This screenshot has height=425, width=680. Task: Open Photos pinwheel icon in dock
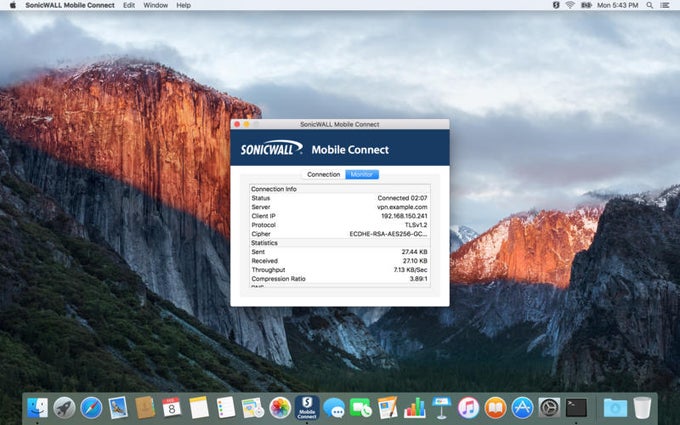point(280,408)
